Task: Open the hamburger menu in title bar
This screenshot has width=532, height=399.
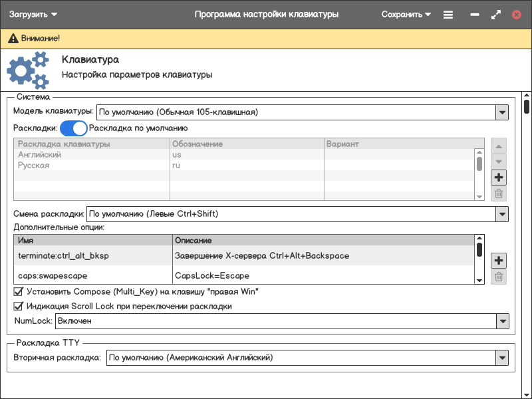Action: pos(448,14)
